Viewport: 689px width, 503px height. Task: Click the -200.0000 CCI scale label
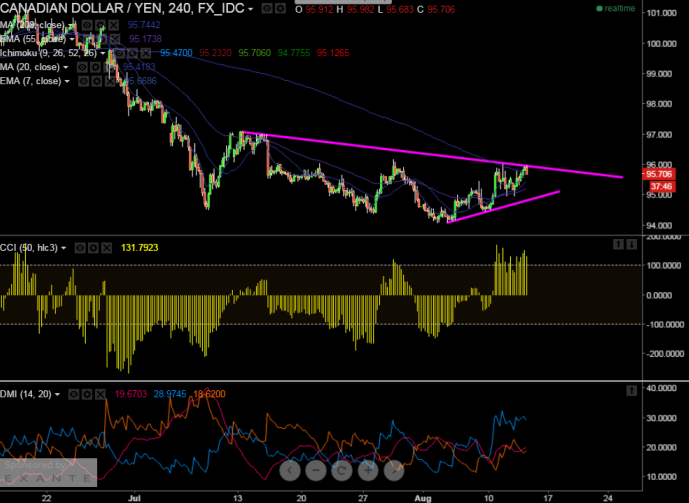click(664, 354)
